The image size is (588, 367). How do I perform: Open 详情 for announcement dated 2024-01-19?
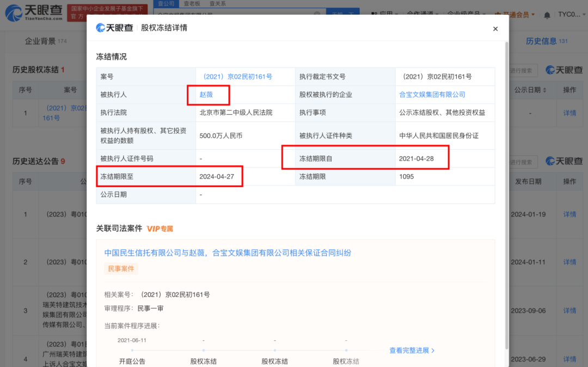569,214
